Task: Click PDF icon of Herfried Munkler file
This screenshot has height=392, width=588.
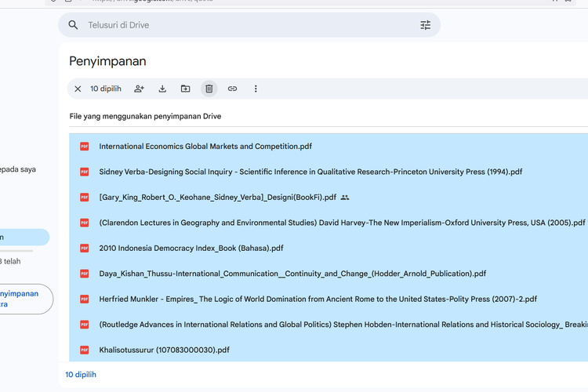Action: 85,299
